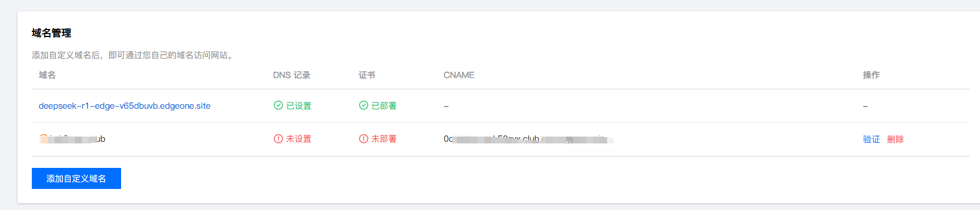Click the 已设置 DNS status text
This screenshot has width=980, height=210.
(298, 106)
